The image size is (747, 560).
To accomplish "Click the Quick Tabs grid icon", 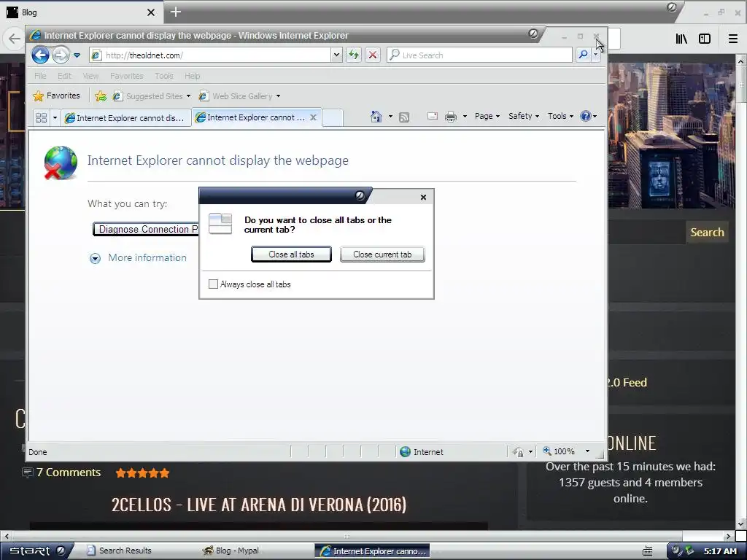I will point(42,117).
